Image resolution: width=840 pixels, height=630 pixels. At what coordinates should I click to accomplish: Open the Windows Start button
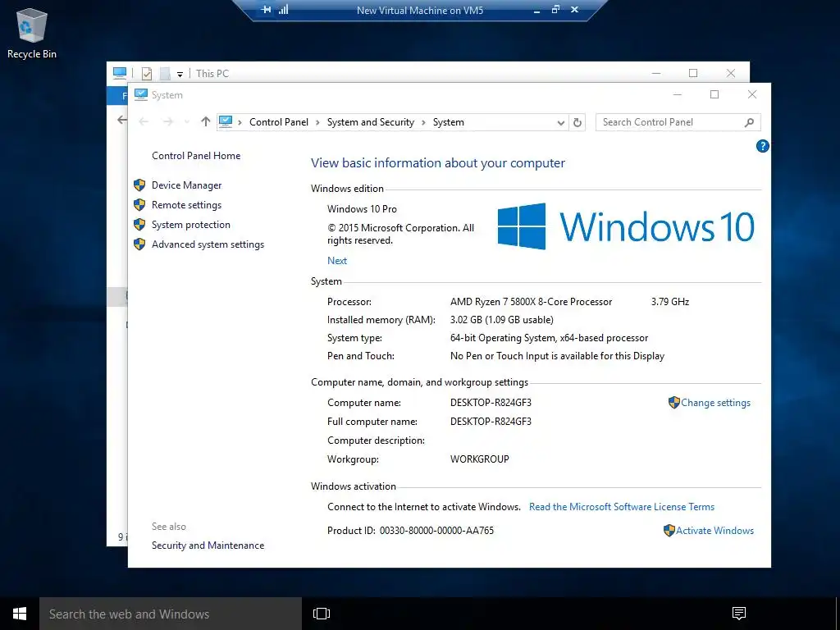20,614
